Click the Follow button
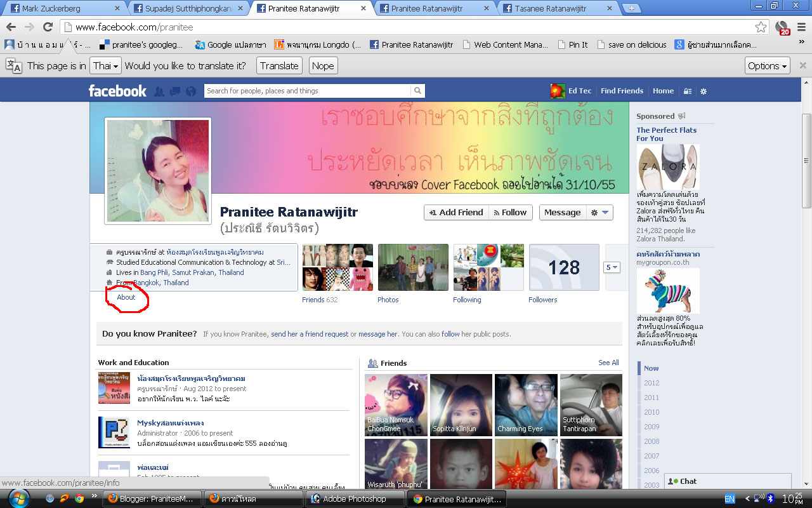 pyautogui.click(x=511, y=213)
